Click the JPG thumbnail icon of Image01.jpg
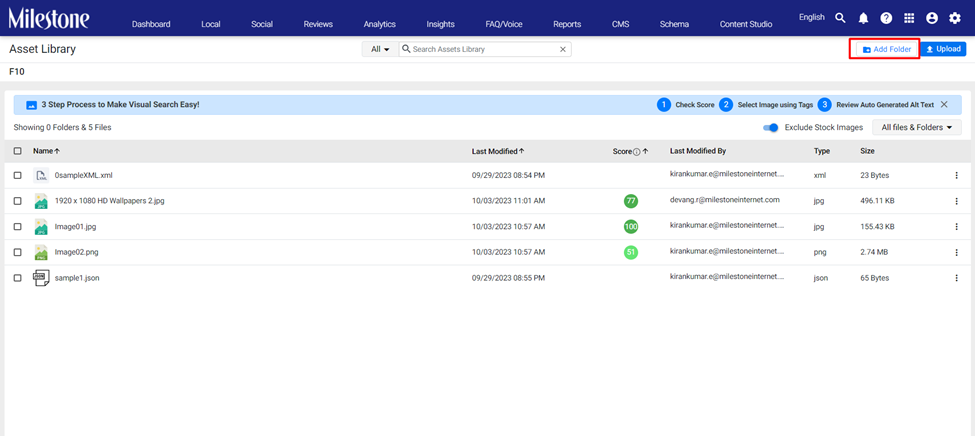Screen dimensions: 975x436 pos(41,227)
